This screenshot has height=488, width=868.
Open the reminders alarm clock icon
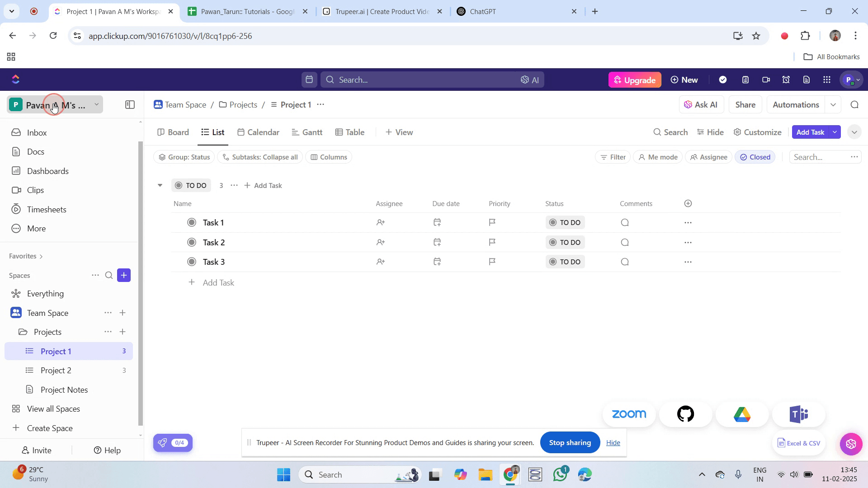[x=786, y=80]
